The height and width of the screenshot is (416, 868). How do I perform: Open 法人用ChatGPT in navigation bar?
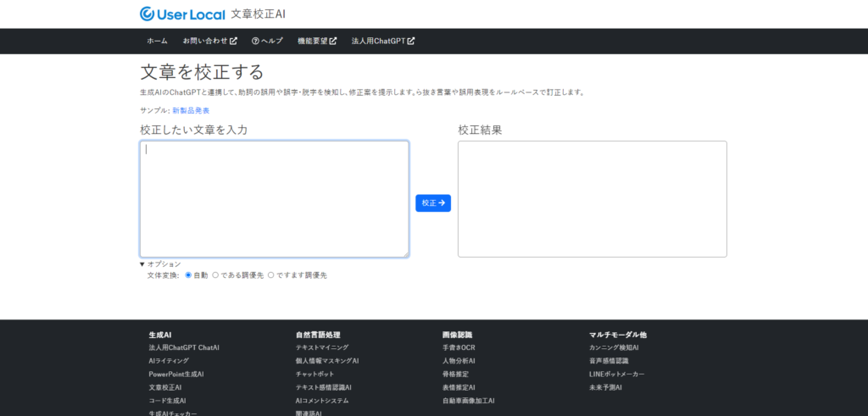tap(383, 41)
